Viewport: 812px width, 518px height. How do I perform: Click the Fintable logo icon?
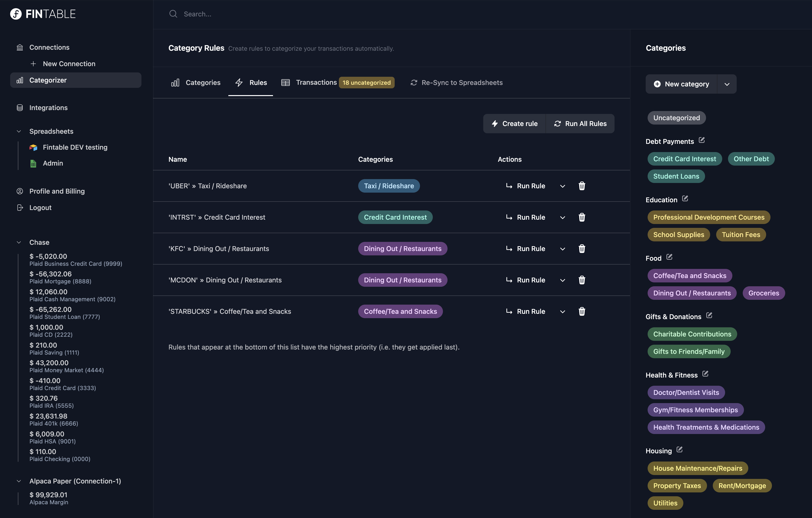[15, 14]
